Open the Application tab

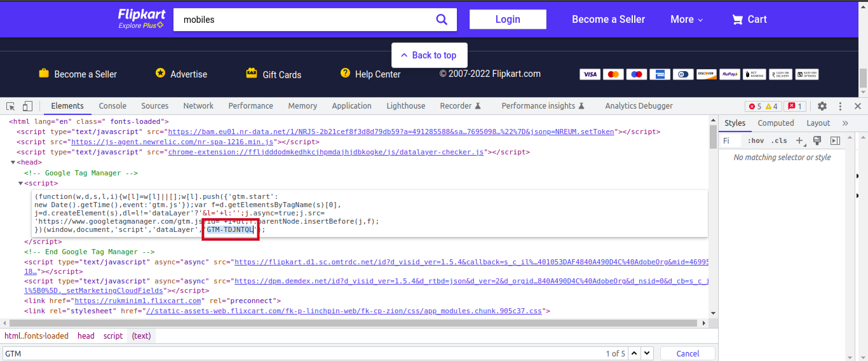click(x=351, y=106)
